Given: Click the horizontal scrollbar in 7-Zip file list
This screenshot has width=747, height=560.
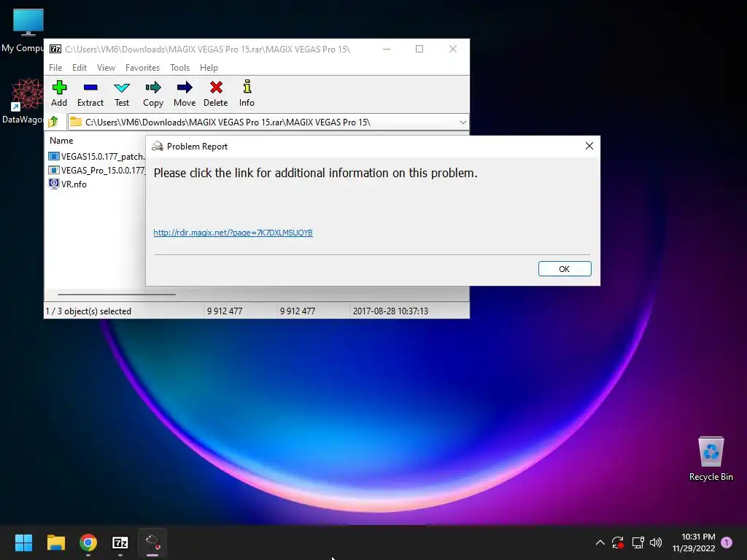Looking at the screenshot, I should point(117,295).
